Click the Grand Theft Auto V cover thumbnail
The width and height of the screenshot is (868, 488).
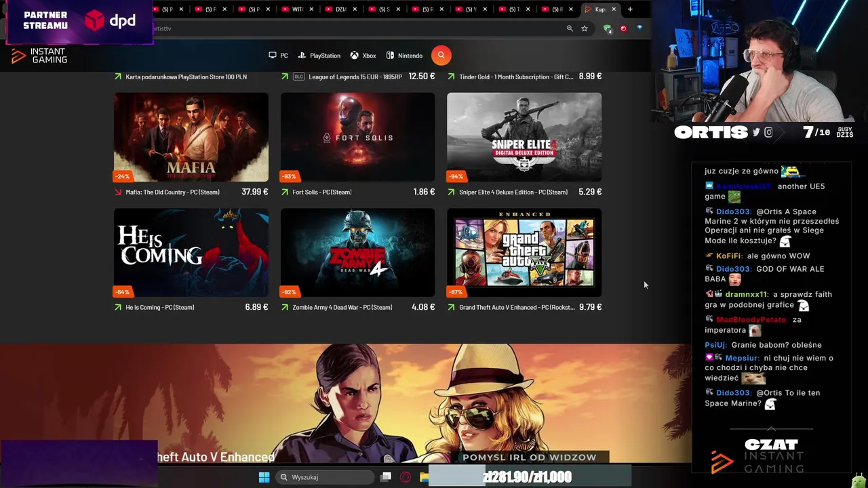[524, 253]
